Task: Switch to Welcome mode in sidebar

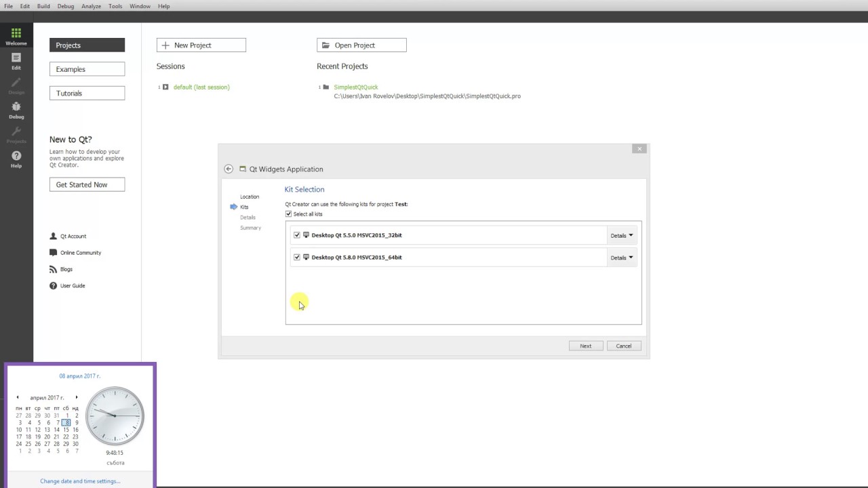Action: click(16, 37)
